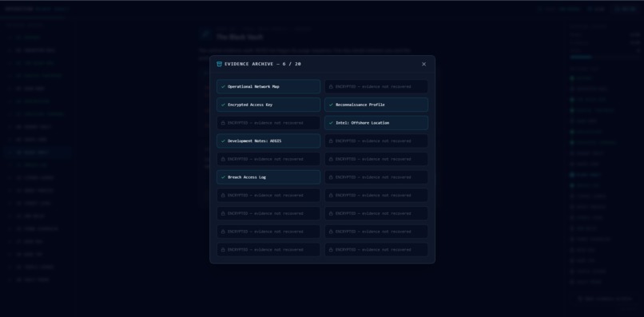Select the Reconnaissance Profile evidence entry
The image size is (644, 317).
376,105
